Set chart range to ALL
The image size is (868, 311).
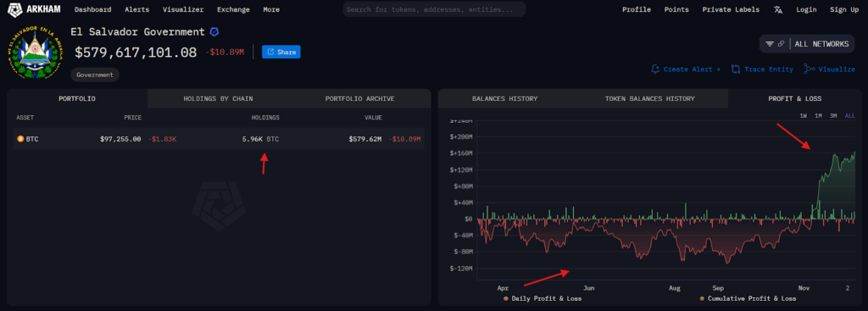coord(849,115)
